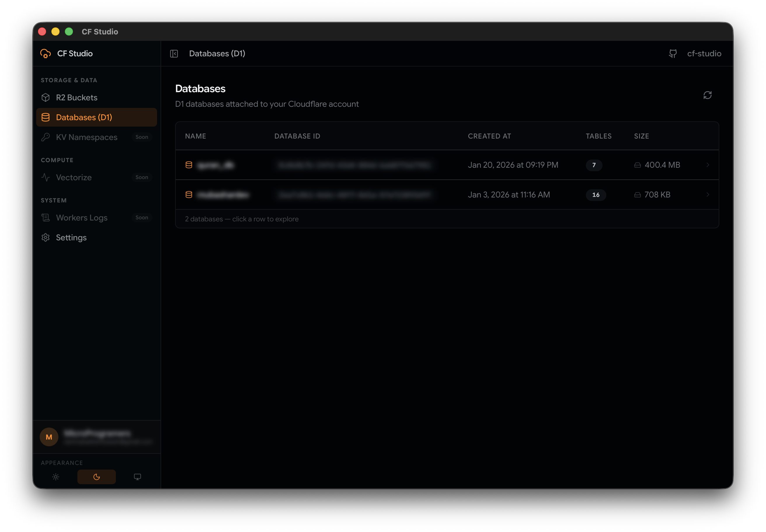Switch to light appearance mode

56,477
